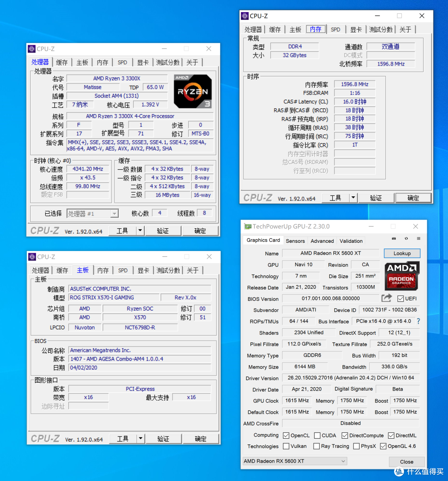Click the 04/02/2020 BIOS date value
The image size is (448, 481).
139,367
